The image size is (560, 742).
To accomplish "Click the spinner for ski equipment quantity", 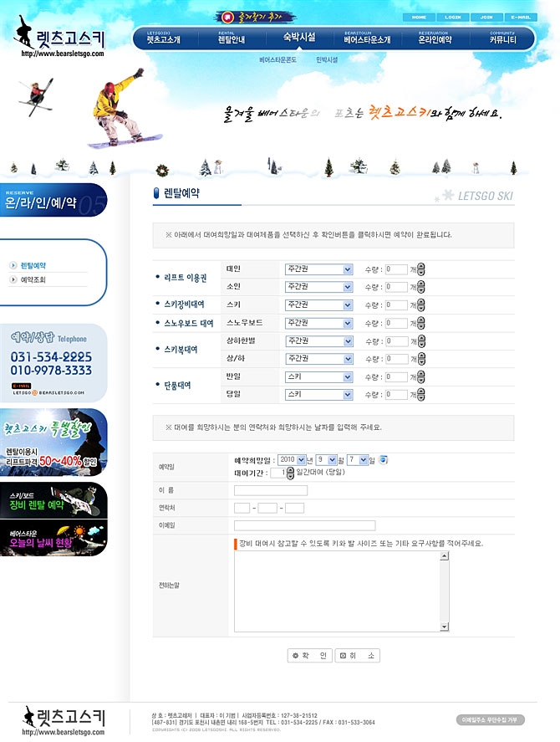I will click(421, 304).
